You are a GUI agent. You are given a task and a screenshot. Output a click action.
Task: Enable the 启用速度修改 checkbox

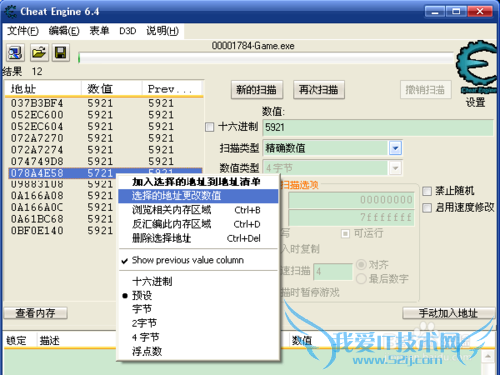click(x=427, y=208)
